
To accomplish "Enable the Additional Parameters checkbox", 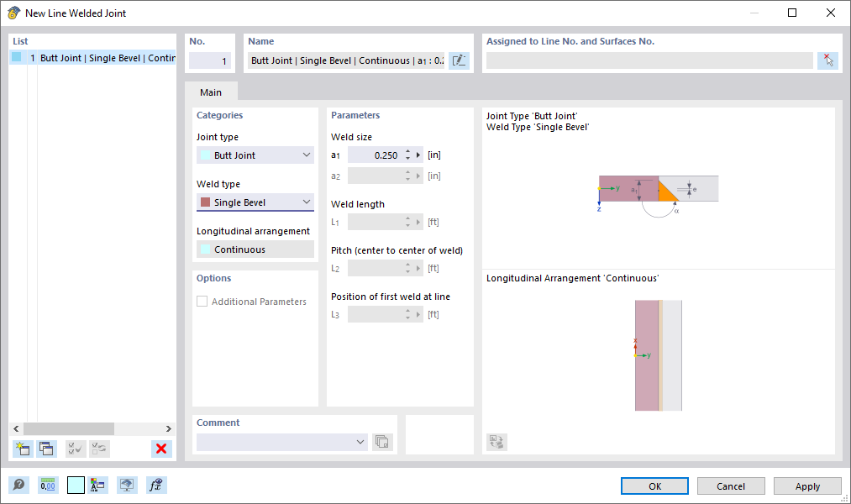I will click(201, 301).
